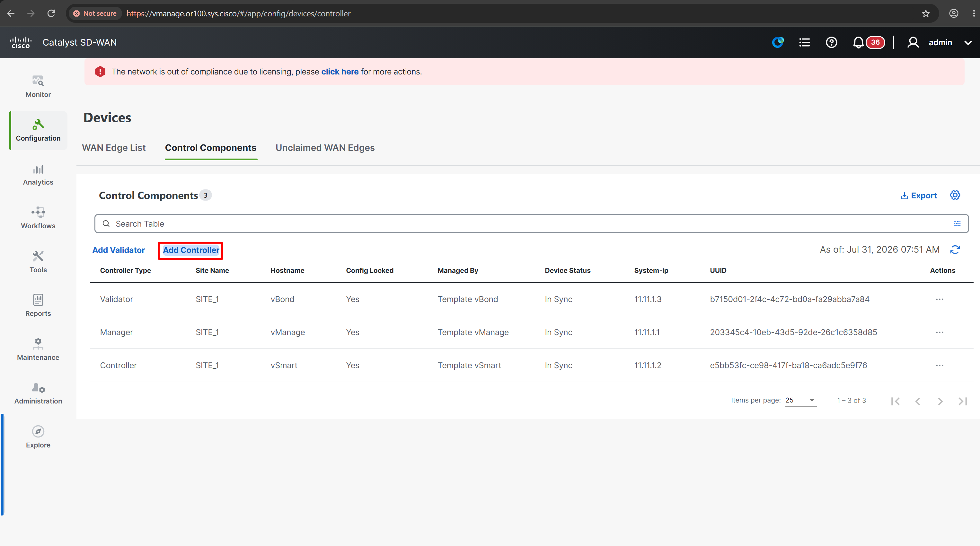
Task: Open the Monitor sidebar section
Action: (38, 87)
